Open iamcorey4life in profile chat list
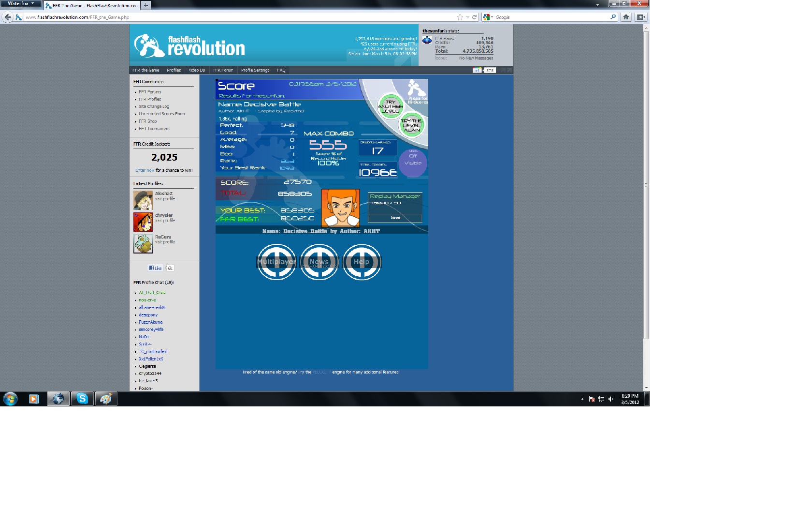Viewport: 812px width, 508px height. (151, 329)
